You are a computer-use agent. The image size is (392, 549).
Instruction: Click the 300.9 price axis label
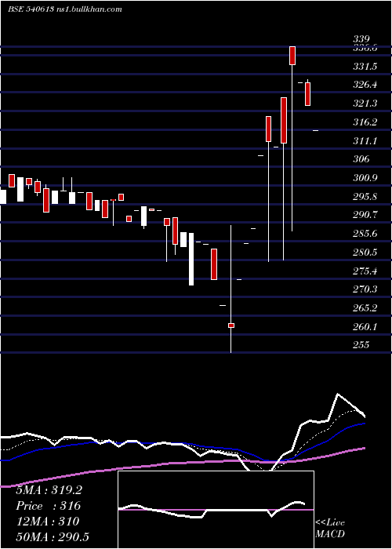(x=365, y=178)
